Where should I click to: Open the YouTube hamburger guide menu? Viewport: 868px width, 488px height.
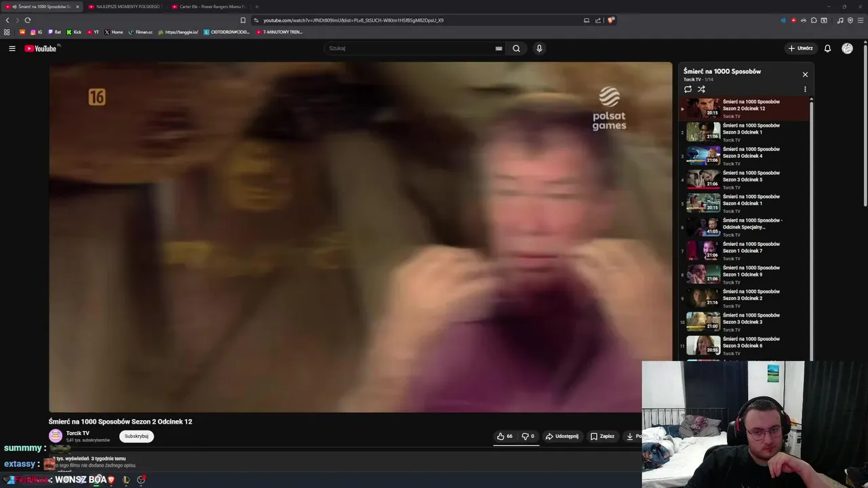coord(12,48)
